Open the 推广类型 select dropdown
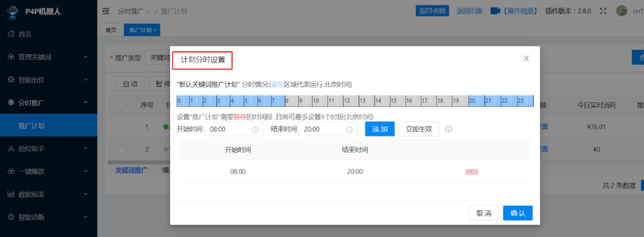644x237 pixels. pos(157,58)
